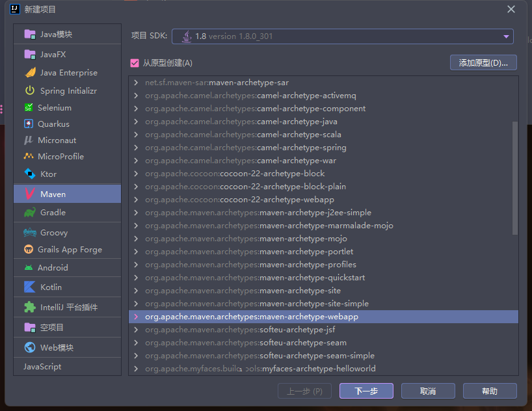
Task: Select cocoon-22-archetype-webapp text
Action: [277, 200]
